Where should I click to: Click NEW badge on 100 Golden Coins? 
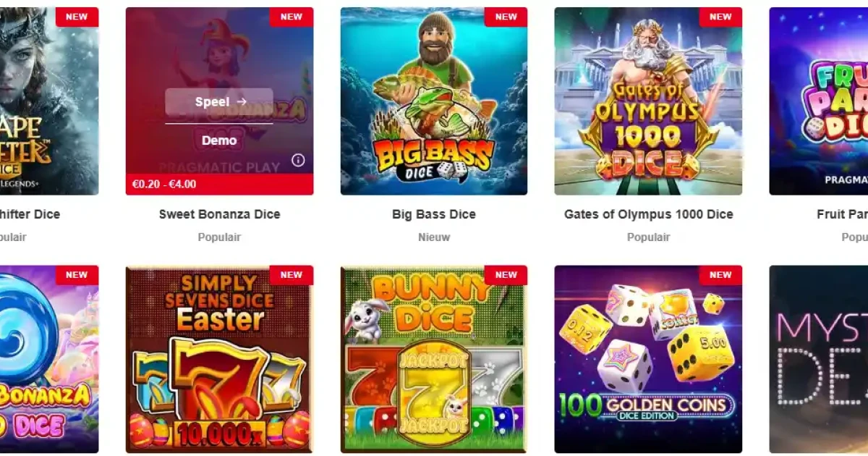click(720, 275)
